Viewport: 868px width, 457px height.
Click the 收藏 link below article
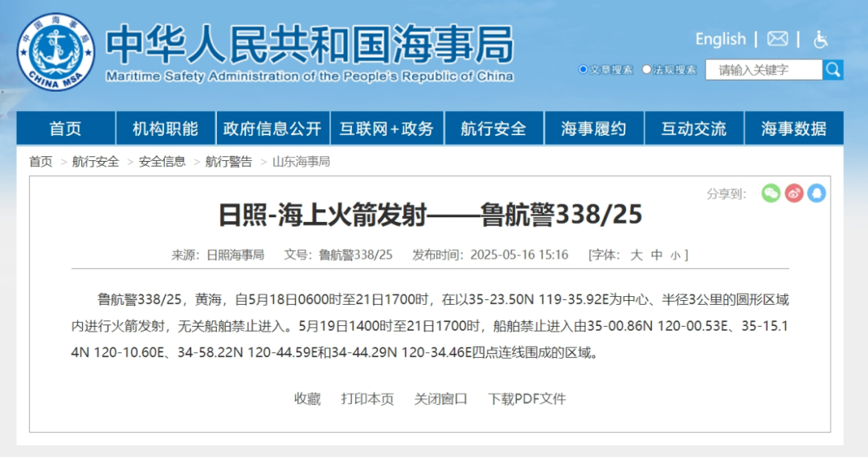307,399
